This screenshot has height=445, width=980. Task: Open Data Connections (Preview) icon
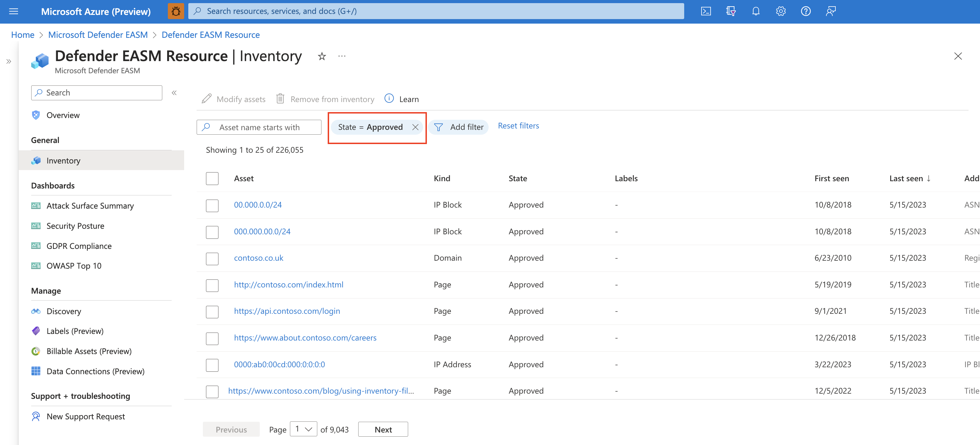pyautogui.click(x=36, y=371)
